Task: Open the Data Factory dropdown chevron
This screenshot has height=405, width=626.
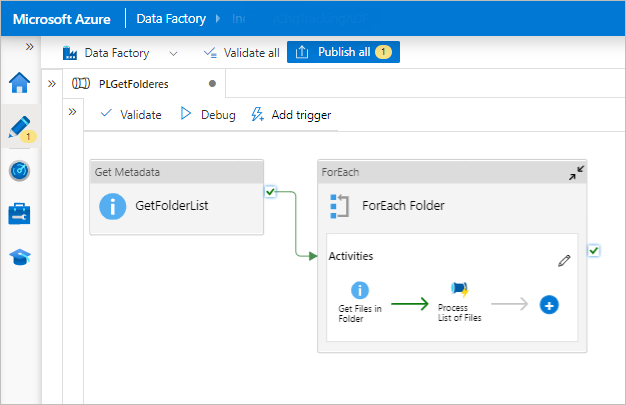Action: coord(174,53)
